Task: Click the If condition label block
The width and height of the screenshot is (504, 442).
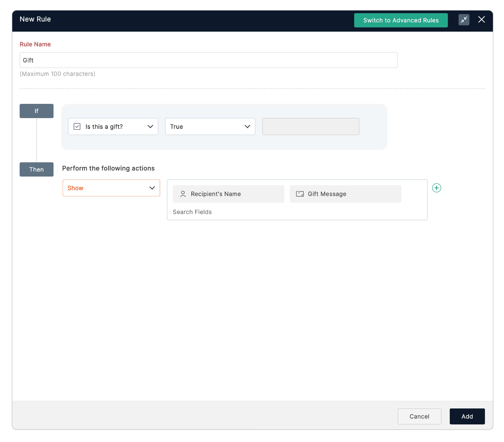Action: (37, 111)
